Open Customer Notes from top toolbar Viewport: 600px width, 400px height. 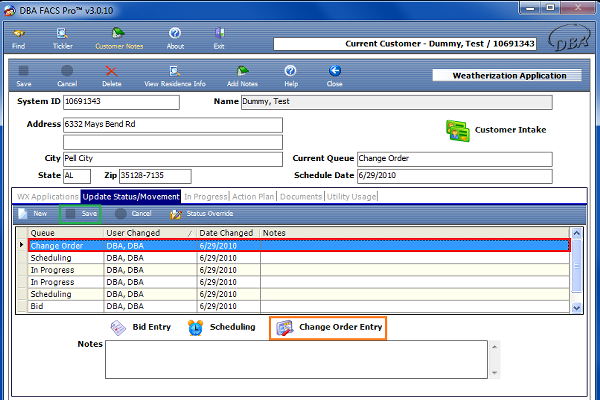point(119,39)
